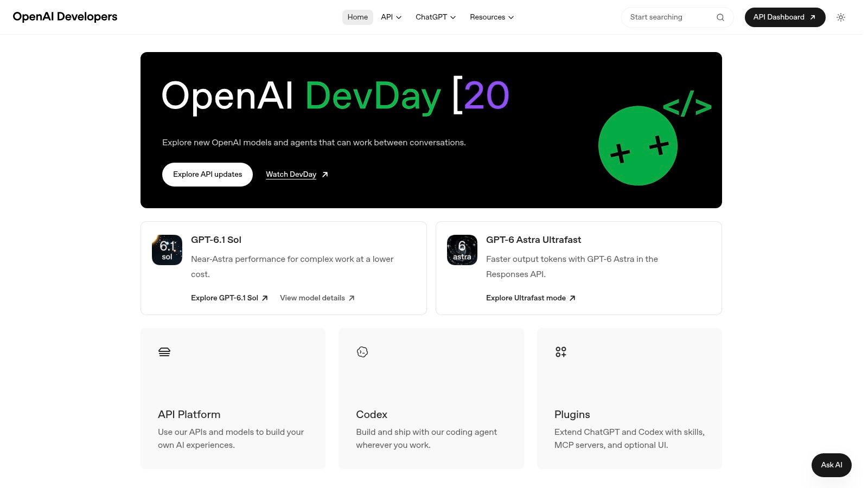Toggle the light/dark theme icon

pos(841,17)
